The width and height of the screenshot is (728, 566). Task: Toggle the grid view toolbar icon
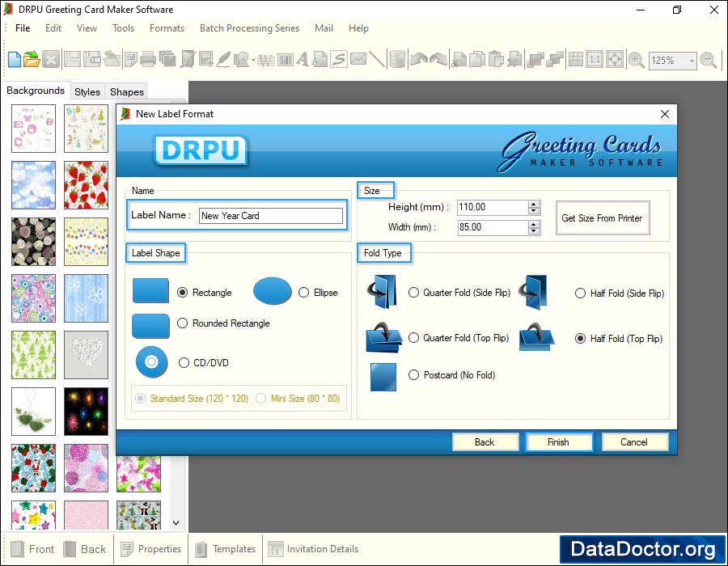pyautogui.click(x=576, y=60)
